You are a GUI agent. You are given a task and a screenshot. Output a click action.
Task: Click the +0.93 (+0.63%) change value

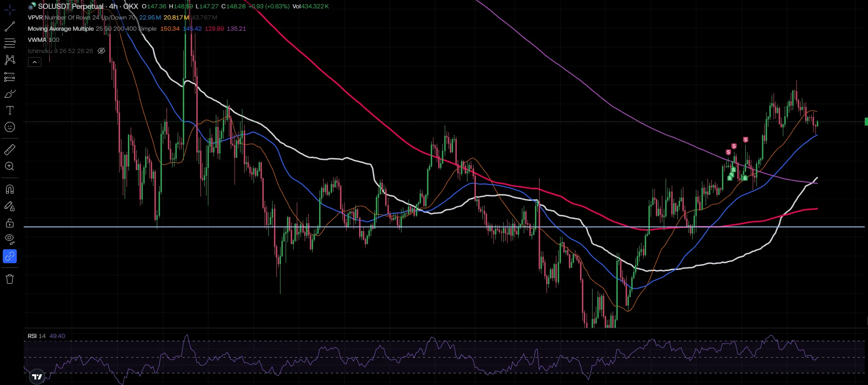point(269,7)
